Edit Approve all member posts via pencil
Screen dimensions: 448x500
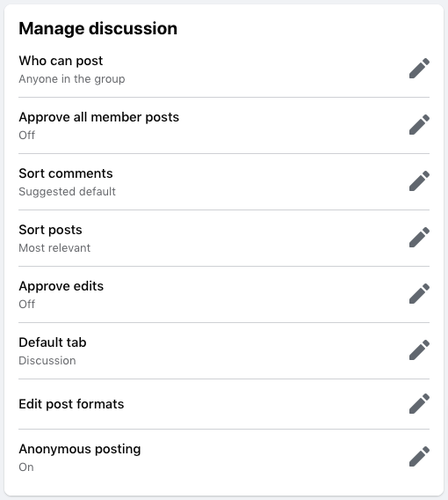(419, 124)
